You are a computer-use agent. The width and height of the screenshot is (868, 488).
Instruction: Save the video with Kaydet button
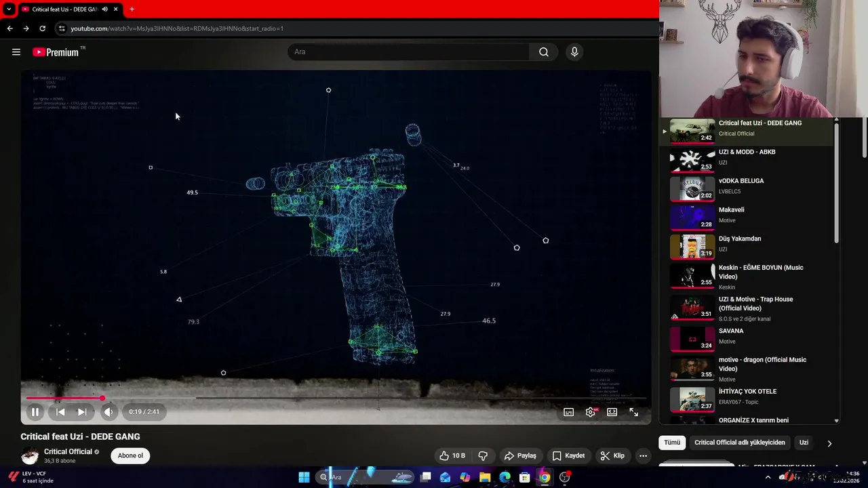tap(568, 455)
